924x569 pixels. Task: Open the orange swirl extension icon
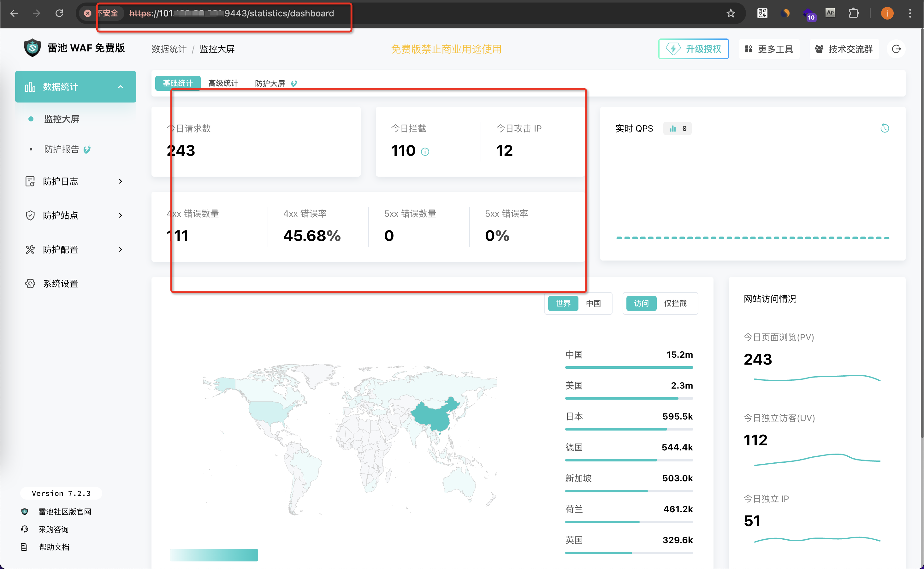(x=785, y=13)
